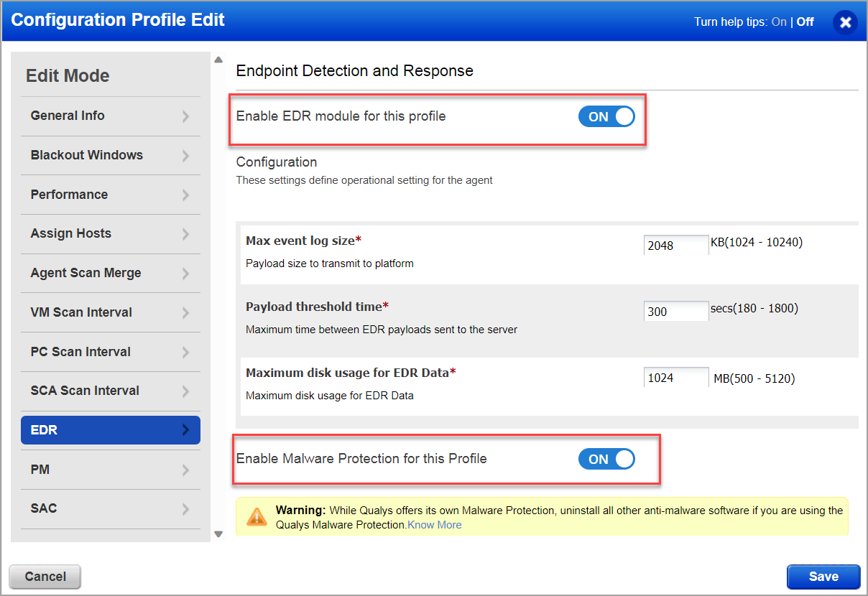Select the EDR section

pyautogui.click(x=111, y=430)
